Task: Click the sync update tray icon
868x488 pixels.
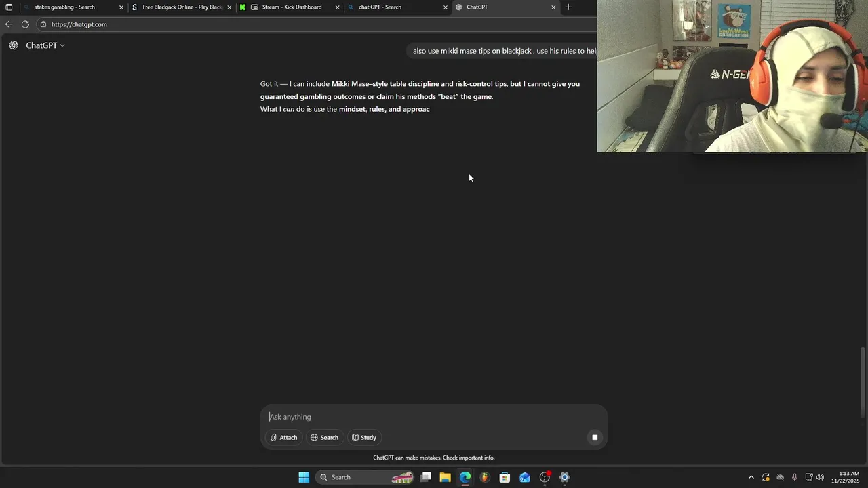Action: tap(766, 477)
